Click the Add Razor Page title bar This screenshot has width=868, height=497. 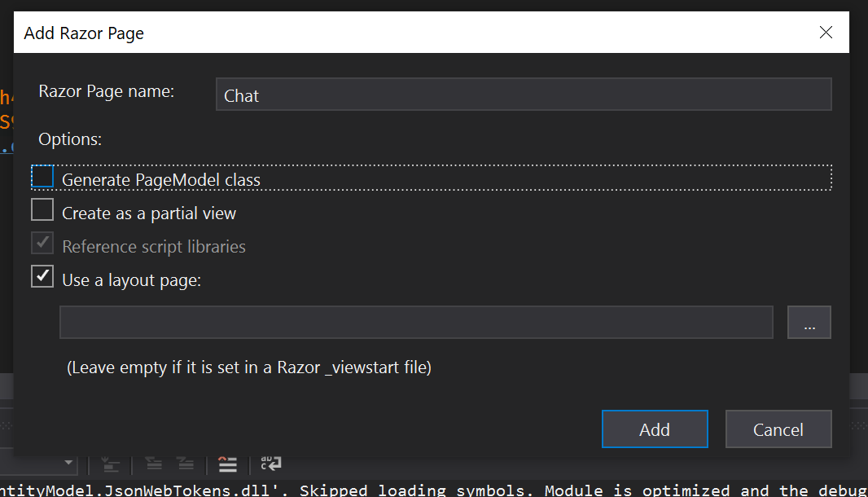[407, 33]
